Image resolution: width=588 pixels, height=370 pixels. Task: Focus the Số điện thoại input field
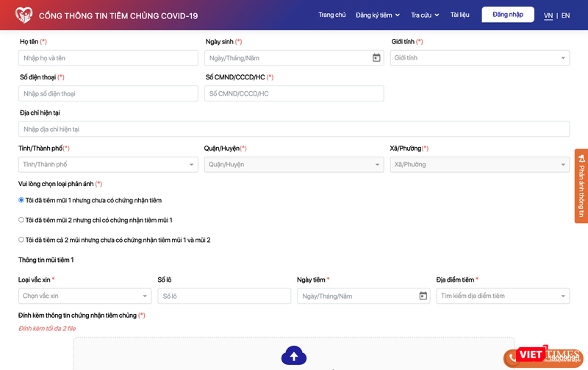108,93
